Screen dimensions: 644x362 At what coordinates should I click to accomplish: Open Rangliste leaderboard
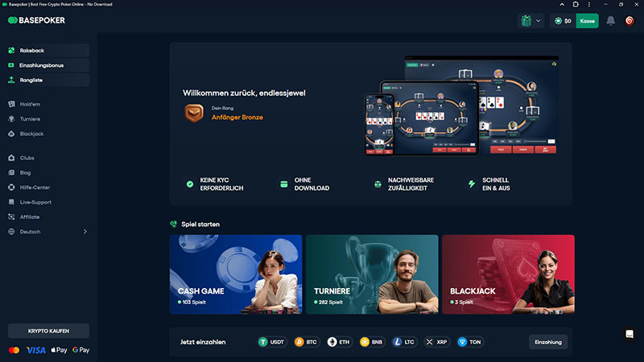click(48, 80)
